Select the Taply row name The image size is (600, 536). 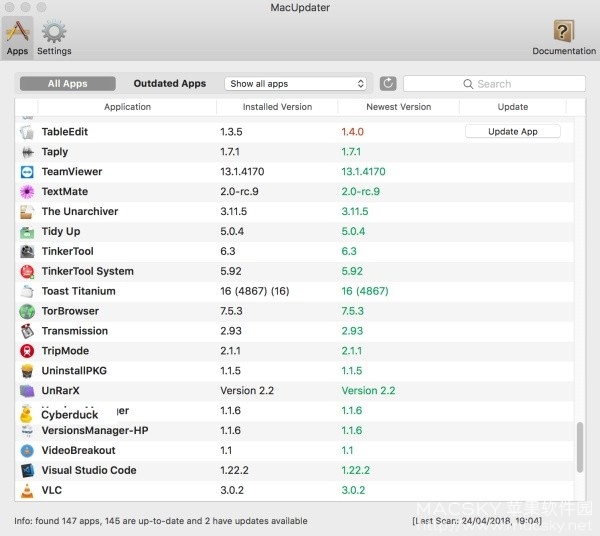point(55,152)
